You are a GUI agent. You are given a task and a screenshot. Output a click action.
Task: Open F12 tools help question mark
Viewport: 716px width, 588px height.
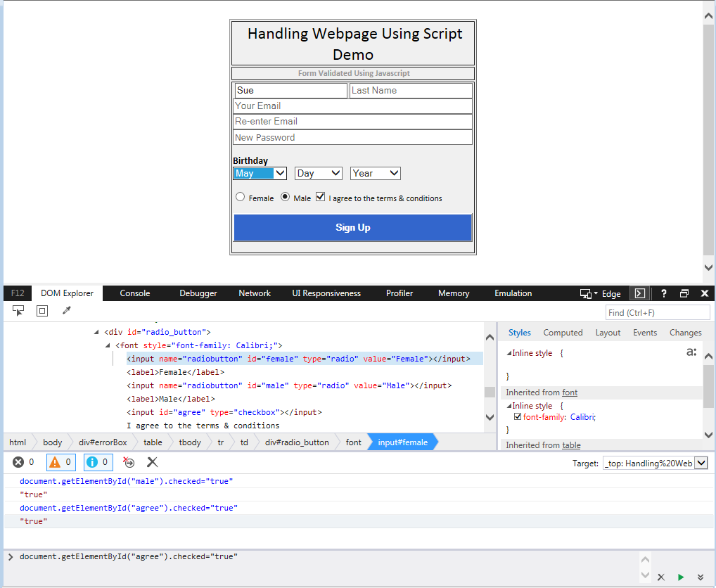tap(664, 293)
